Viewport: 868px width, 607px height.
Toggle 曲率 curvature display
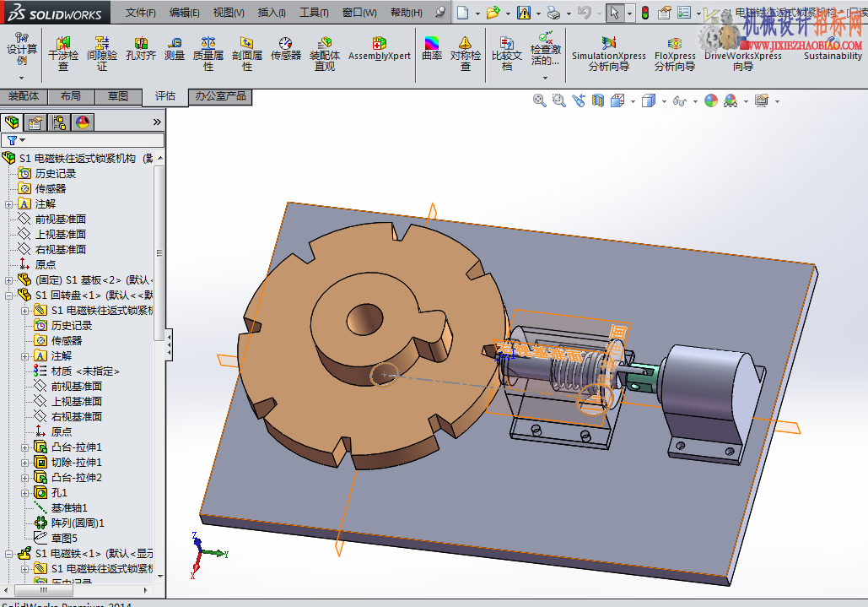432,49
